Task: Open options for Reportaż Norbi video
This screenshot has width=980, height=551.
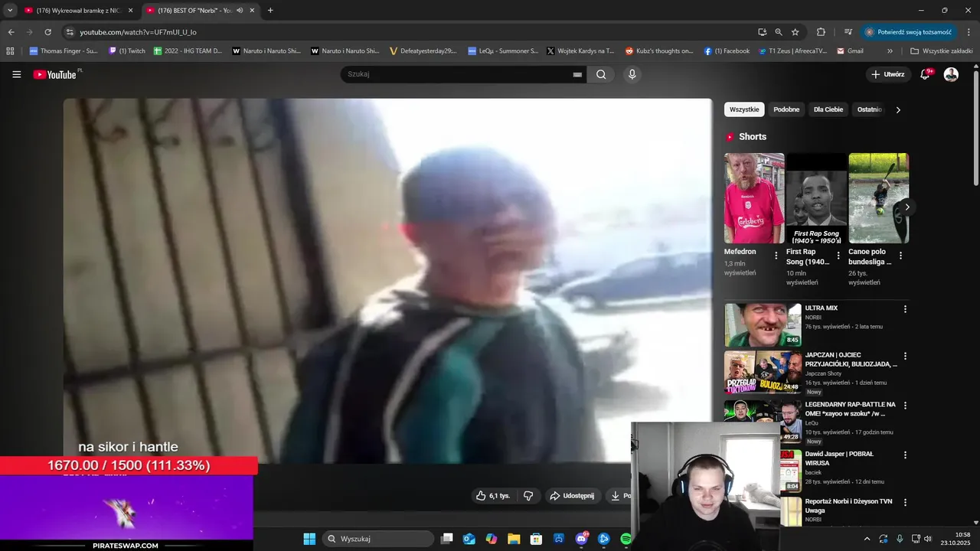Action: pyautogui.click(x=905, y=503)
